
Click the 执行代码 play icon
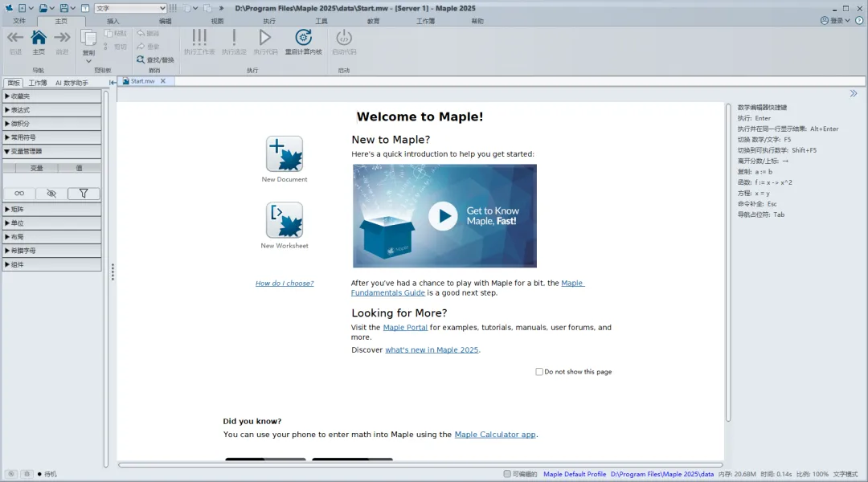click(x=265, y=38)
